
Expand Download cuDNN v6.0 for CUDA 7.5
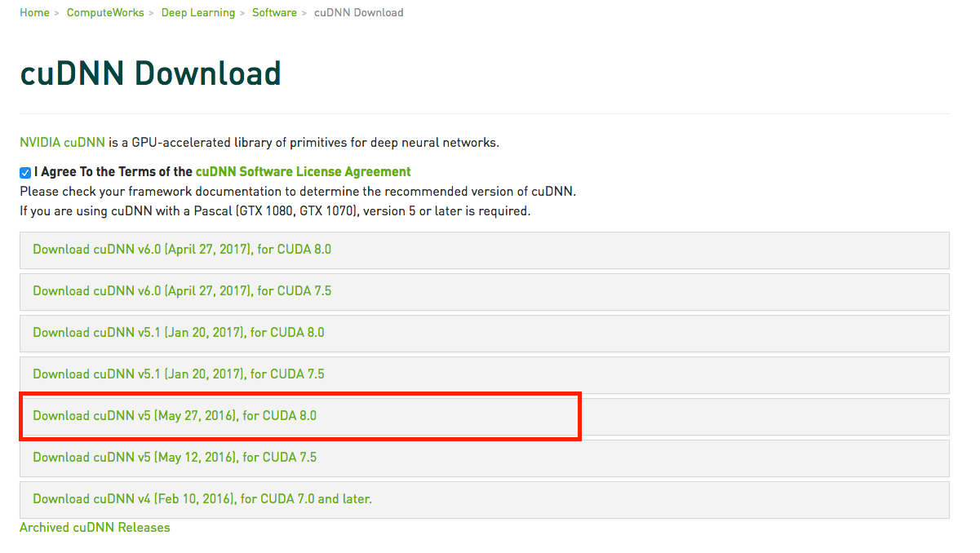[x=485, y=291]
